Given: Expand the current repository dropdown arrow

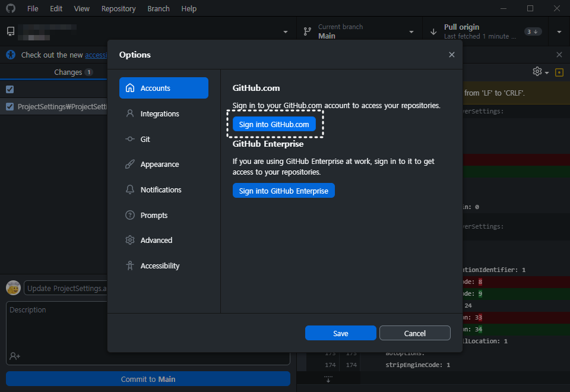Looking at the screenshot, I should tap(286, 32).
